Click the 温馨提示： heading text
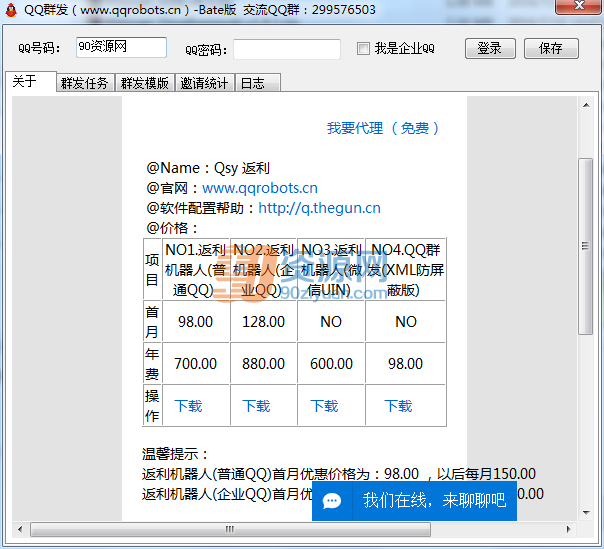 pos(175,454)
